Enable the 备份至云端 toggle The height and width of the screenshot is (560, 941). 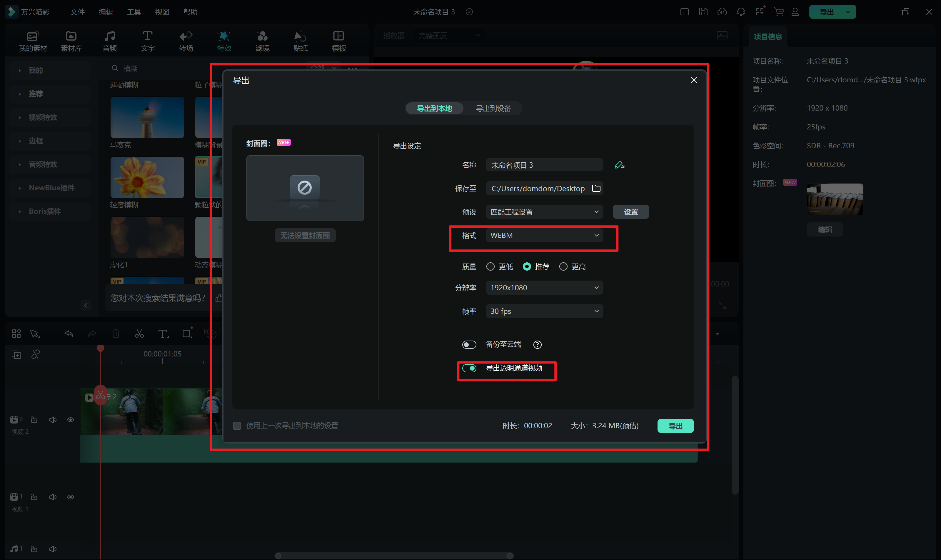pos(469,344)
